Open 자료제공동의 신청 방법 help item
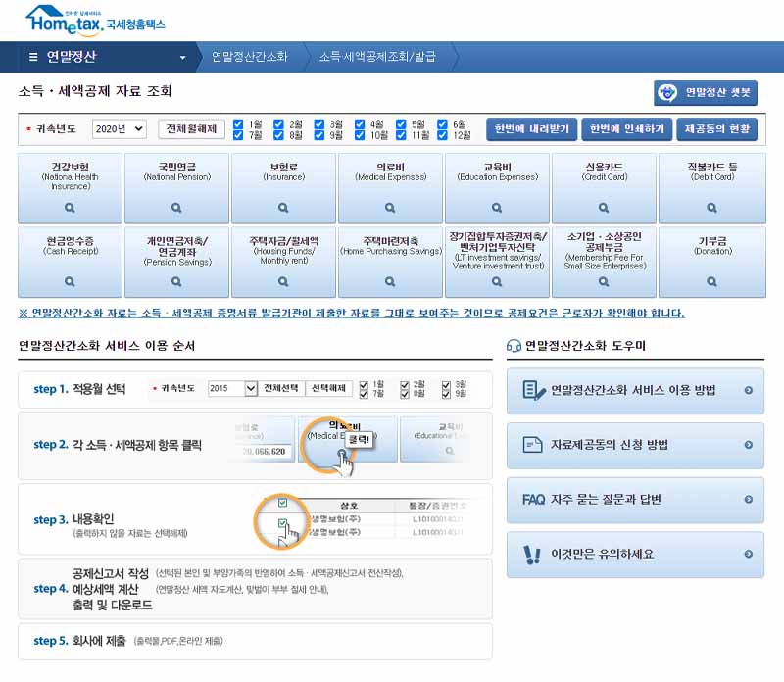The height and width of the screenshot is (682, 784). [635, 446]
